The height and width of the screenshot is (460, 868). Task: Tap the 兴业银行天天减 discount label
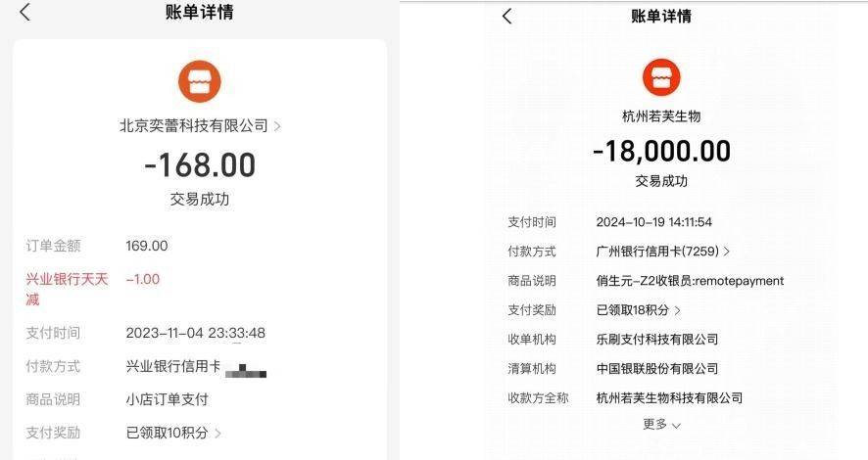click(67, 289)
